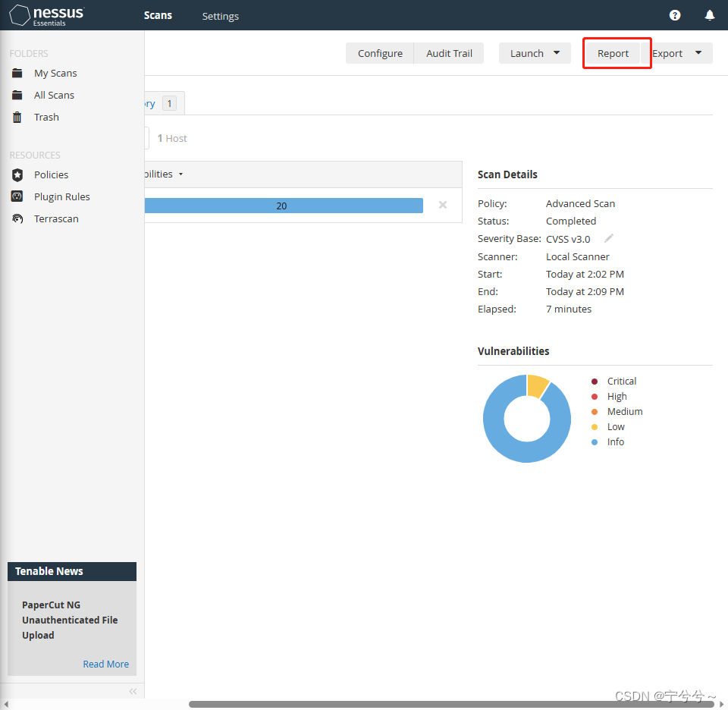
Task: Click the 'Local Scanner' value
Action: tap(578, 257)
